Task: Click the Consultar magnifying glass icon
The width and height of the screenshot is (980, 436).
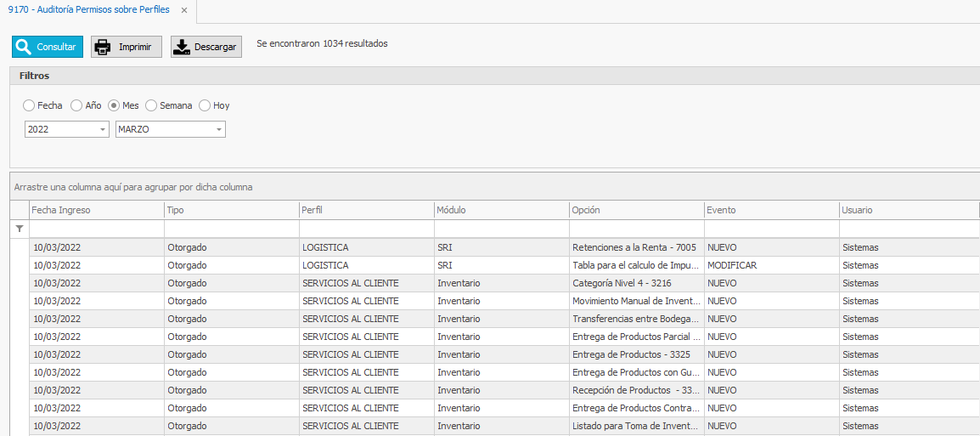Action: 24,47
